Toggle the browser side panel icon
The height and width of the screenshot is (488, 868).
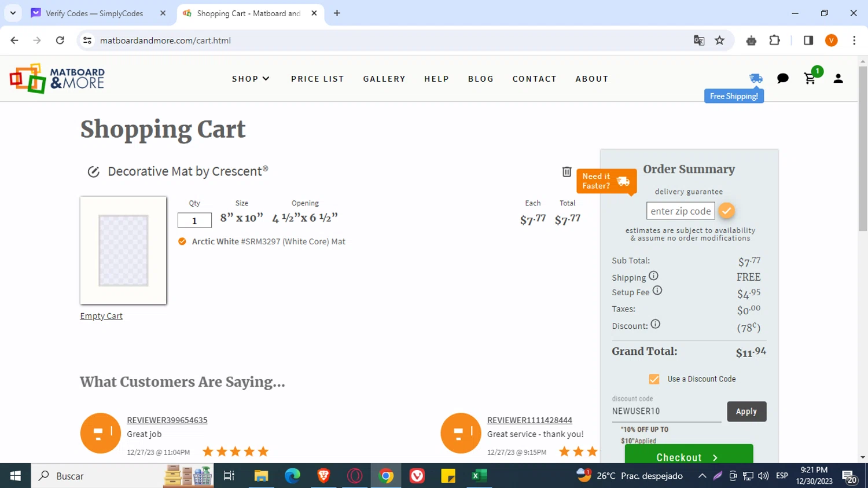tap(808, 40)
